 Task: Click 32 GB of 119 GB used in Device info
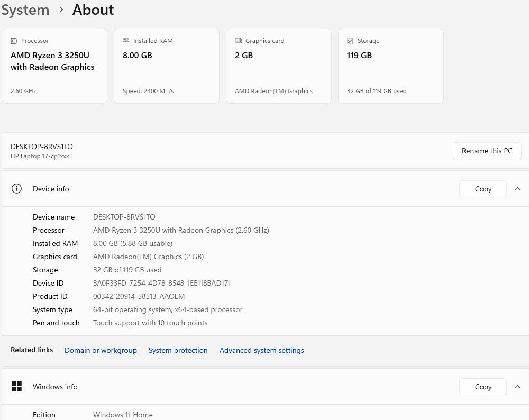127,270
